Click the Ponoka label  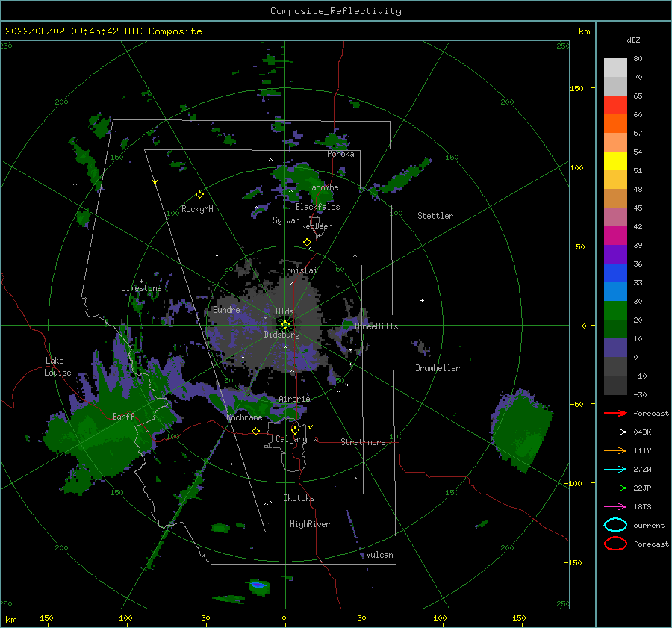point(340,154)
